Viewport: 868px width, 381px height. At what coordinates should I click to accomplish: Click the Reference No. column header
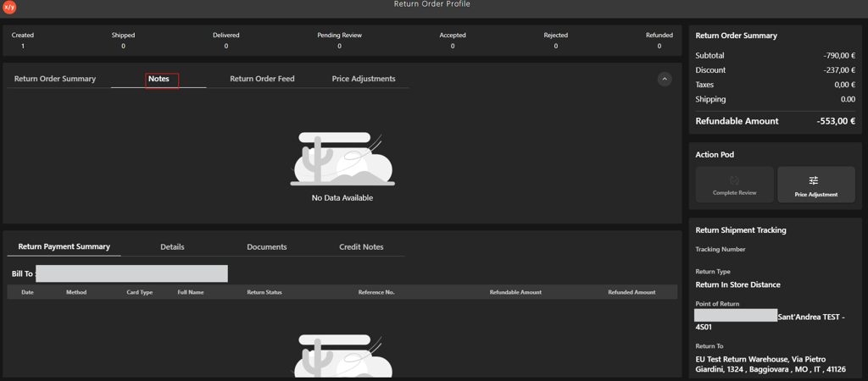(x=376, y=292)
